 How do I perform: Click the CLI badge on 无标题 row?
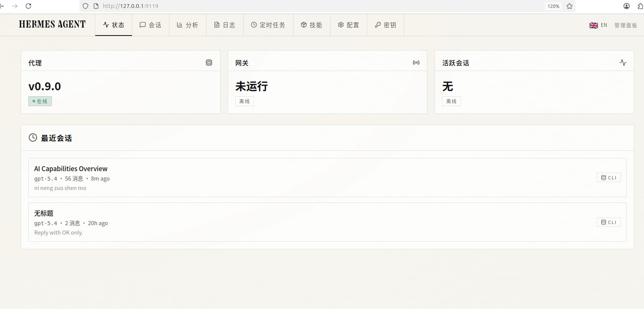click(x=609, y=222)
